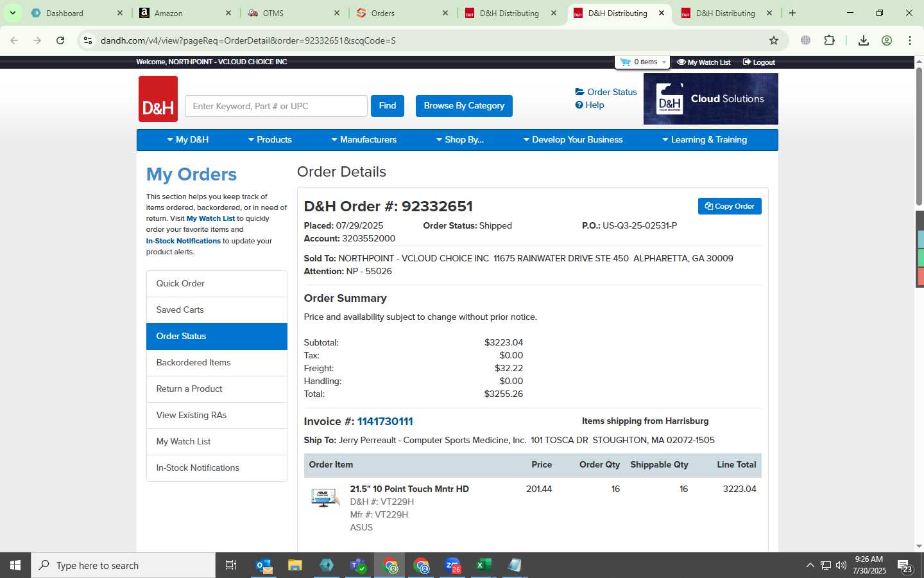Select Saved Carts in the sidebar
Screen dimensions: 924x578
[x=217, y=310]
